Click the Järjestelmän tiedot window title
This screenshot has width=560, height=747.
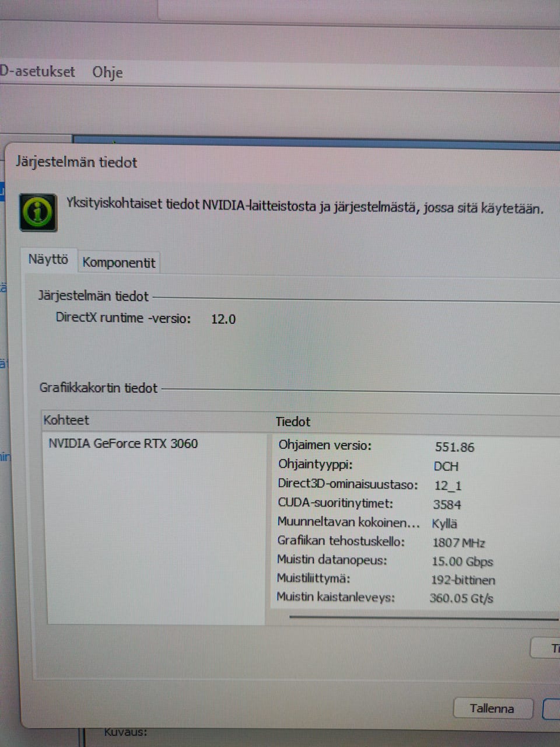76,162
